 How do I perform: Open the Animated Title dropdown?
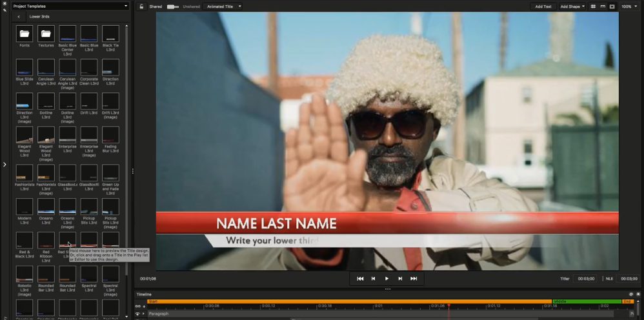(223, 6)
